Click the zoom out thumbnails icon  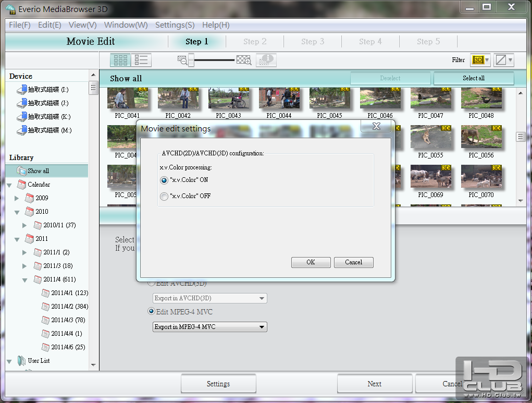[182, 60]
